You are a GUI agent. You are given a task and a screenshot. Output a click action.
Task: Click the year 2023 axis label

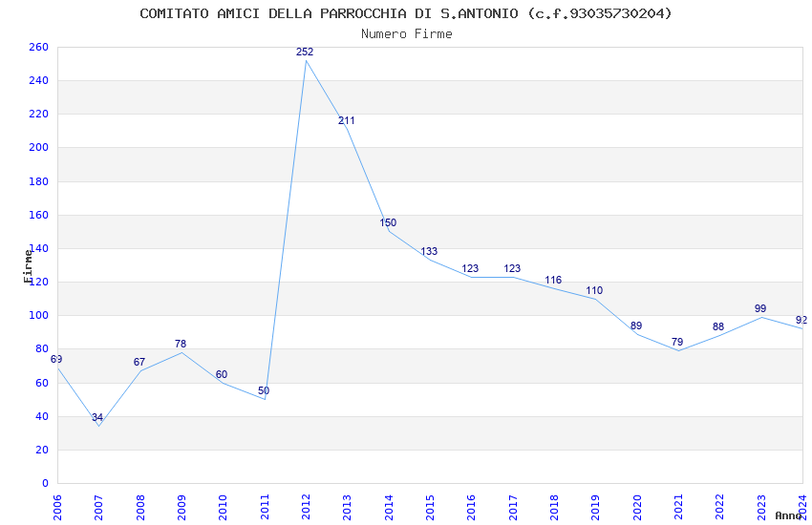(x=761, y=507)
